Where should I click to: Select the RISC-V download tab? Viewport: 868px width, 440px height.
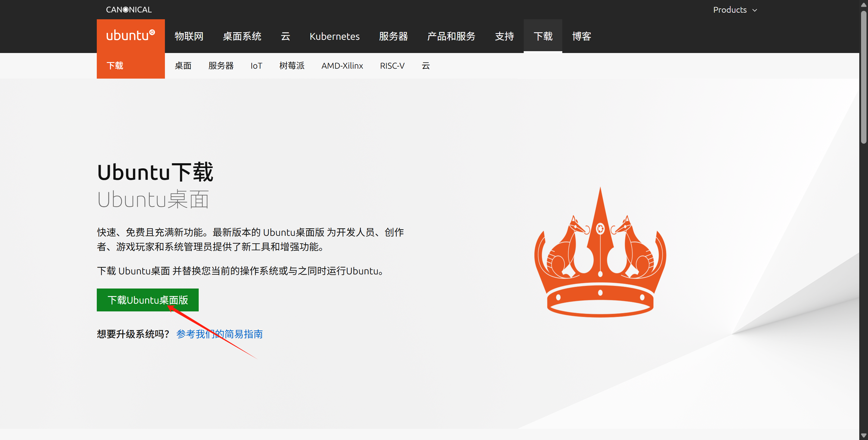tap(392, 66)
